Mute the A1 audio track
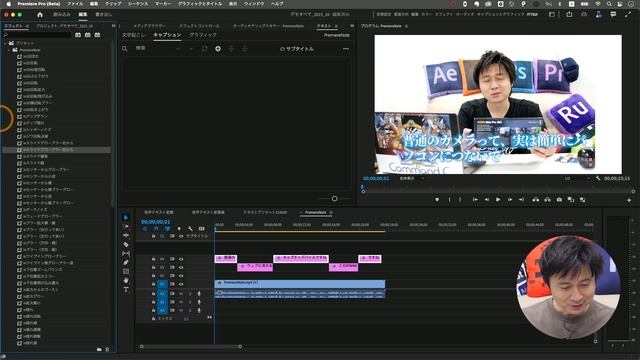Viewport: 640px width, 360px height. 181,294
